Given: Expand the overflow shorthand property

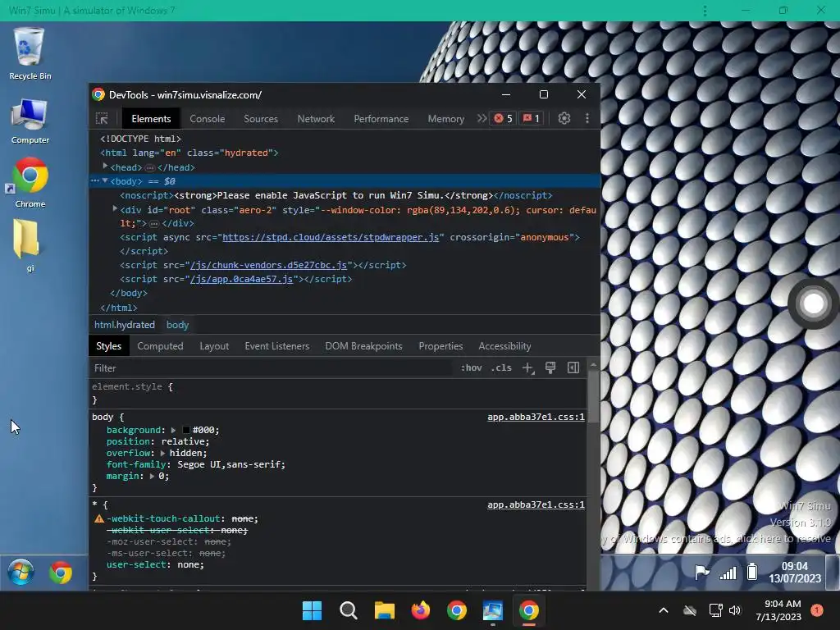Looking at the screenshot, I should pyautogui.click(x=162, y=453).
